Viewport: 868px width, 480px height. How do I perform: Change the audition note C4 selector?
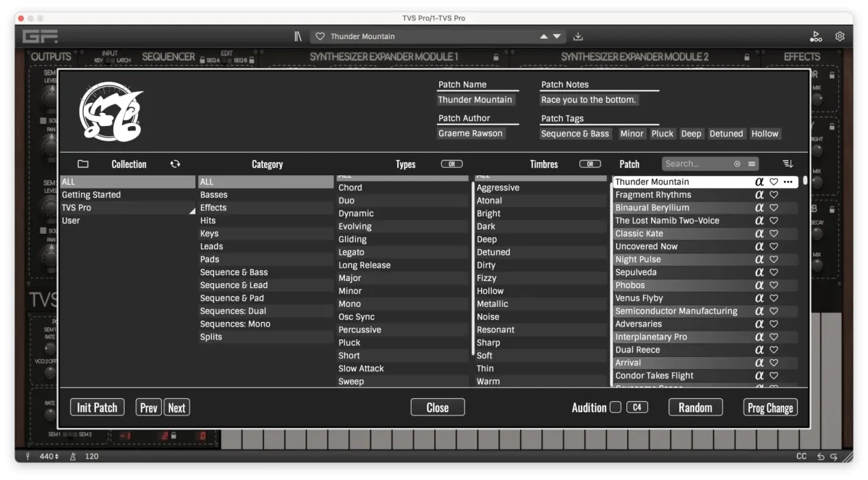coord(637,408)
